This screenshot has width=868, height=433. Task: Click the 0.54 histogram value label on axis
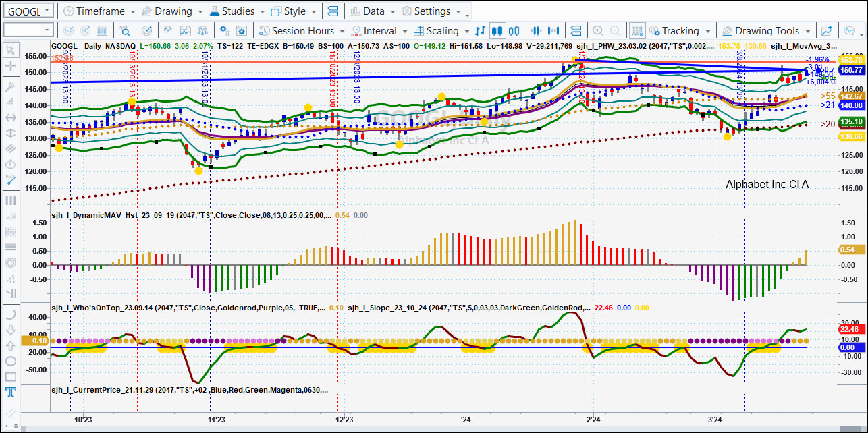point(852,250)
